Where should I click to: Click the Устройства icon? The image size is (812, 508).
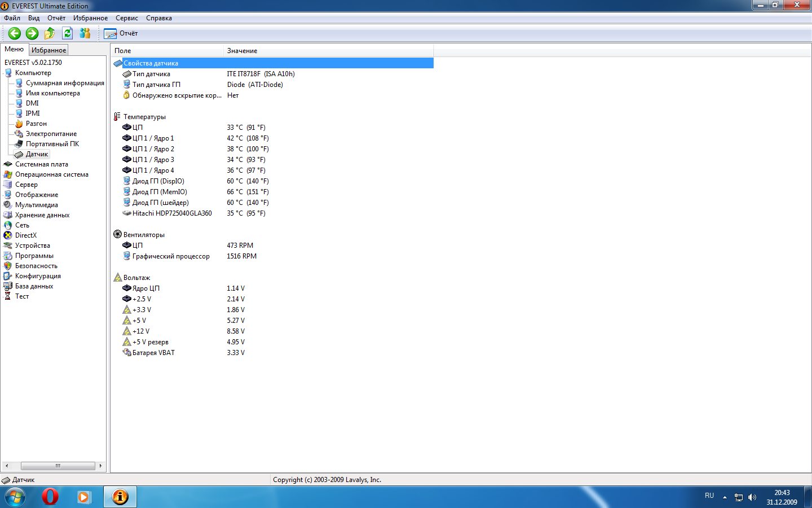pyautogui.click(x=8, y=246)
